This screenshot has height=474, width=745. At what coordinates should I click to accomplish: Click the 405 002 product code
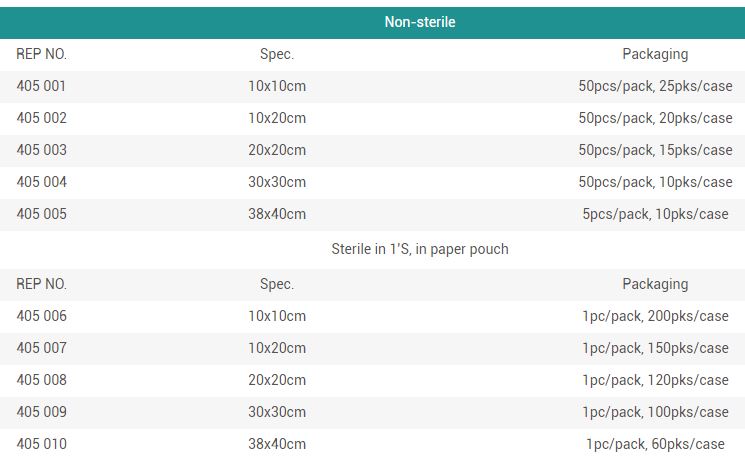point(41,118)
